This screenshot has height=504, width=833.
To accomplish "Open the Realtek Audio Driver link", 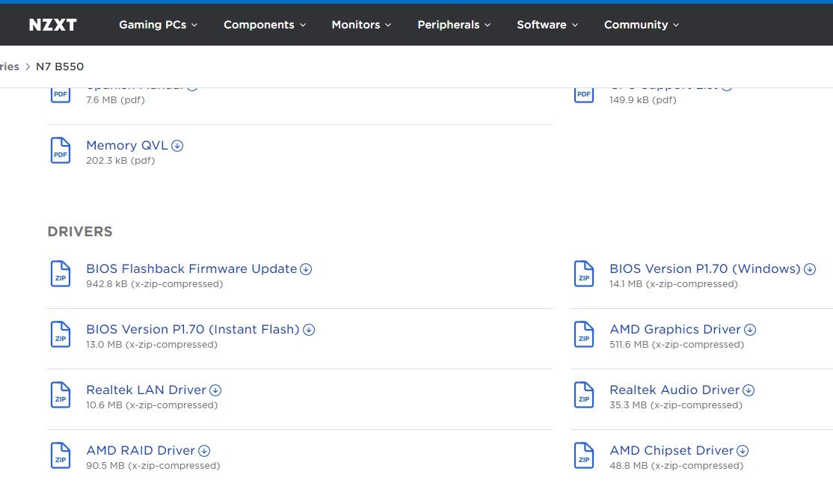I will [674, 390].
